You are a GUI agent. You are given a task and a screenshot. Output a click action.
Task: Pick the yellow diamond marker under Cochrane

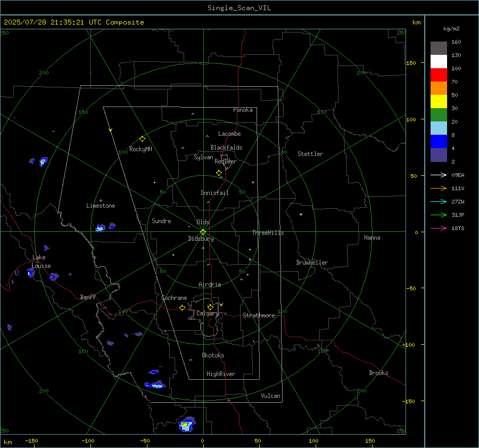182,307
